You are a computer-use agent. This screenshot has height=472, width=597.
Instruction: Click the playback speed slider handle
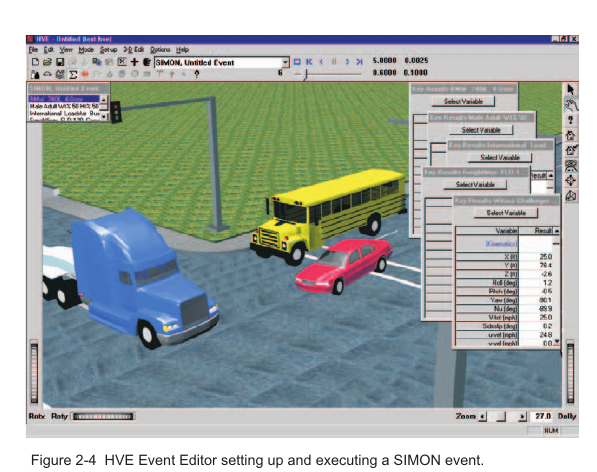[305, 74]
